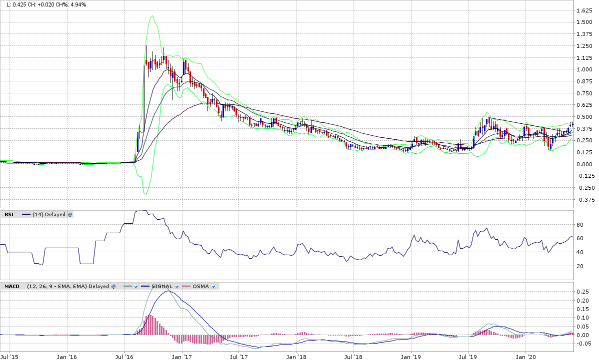Open the MACD indicator settings icon

tap(114, 287)
